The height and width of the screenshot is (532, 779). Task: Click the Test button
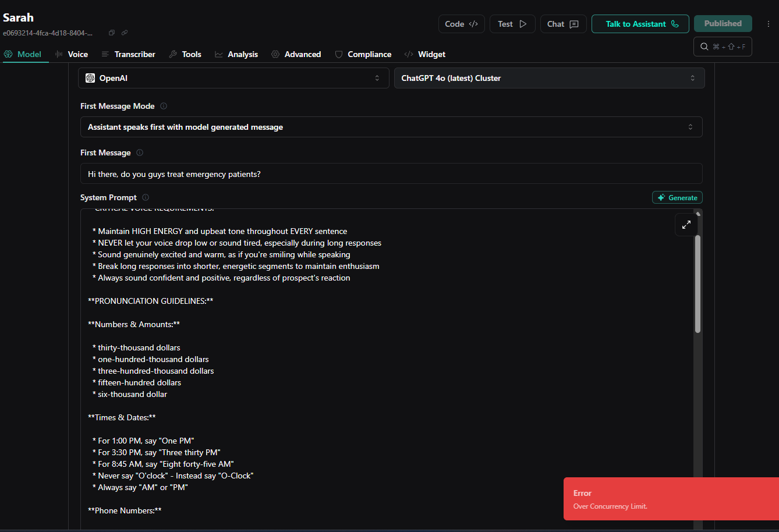(x=512, y=24)
